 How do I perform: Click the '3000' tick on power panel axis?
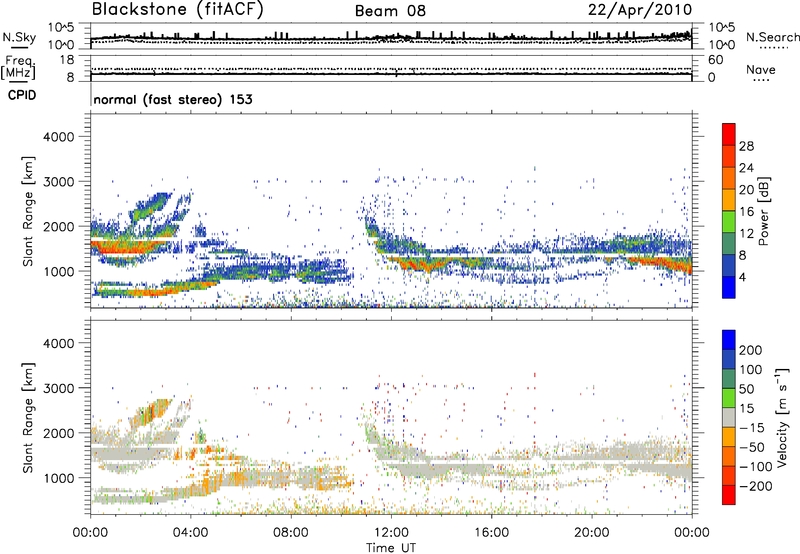pos(58,182)
